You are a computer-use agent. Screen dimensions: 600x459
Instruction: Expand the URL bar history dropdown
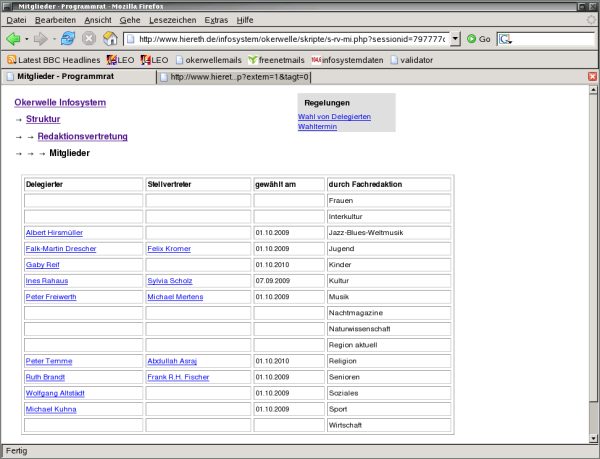point(455,39)
